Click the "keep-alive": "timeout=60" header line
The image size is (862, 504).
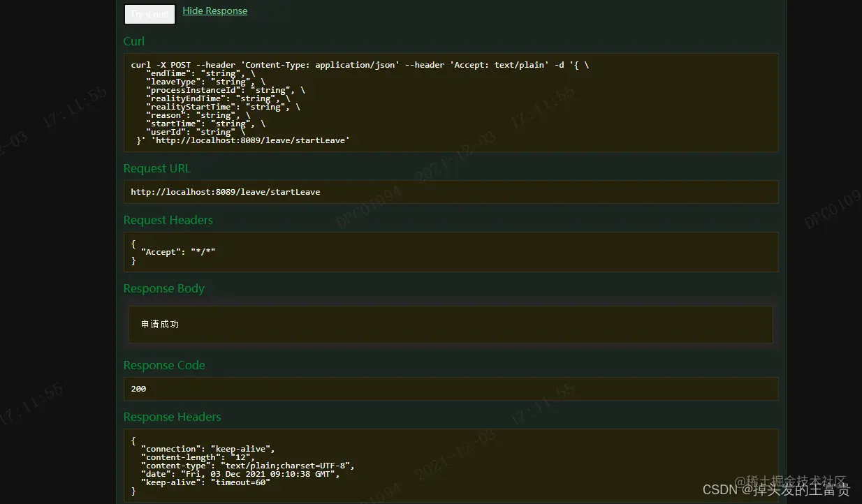[205, 482]
